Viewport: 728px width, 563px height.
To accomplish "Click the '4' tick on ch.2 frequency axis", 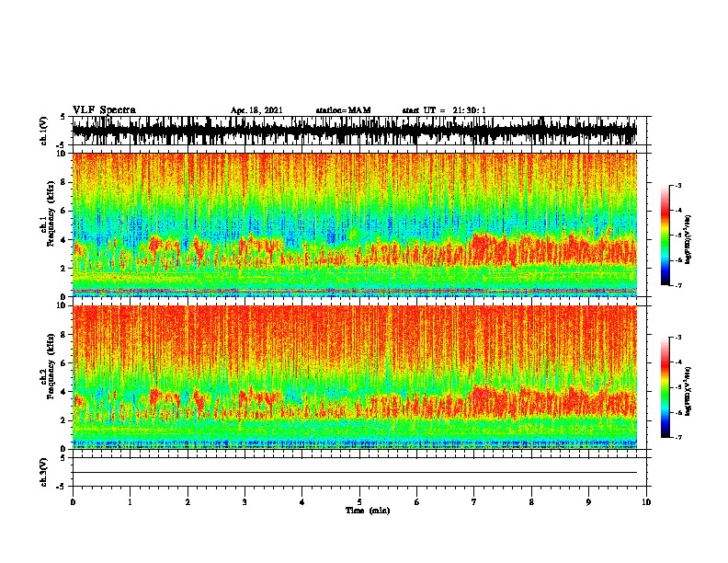I will pos(65,392).
